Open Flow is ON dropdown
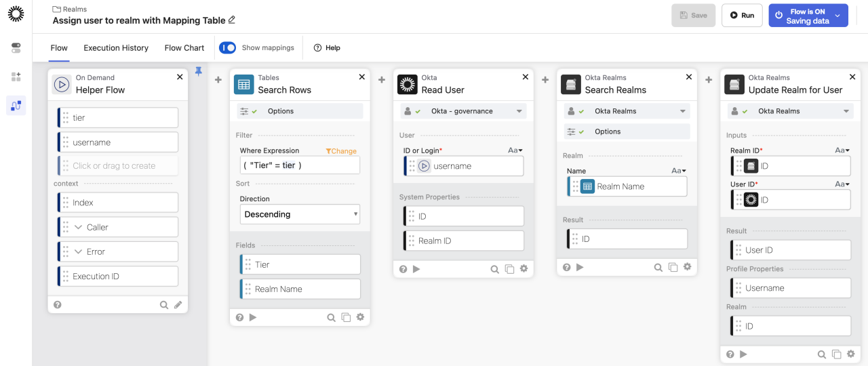This screenshot has height=366, width=868. pyautogui.click(x=837, y=16)
